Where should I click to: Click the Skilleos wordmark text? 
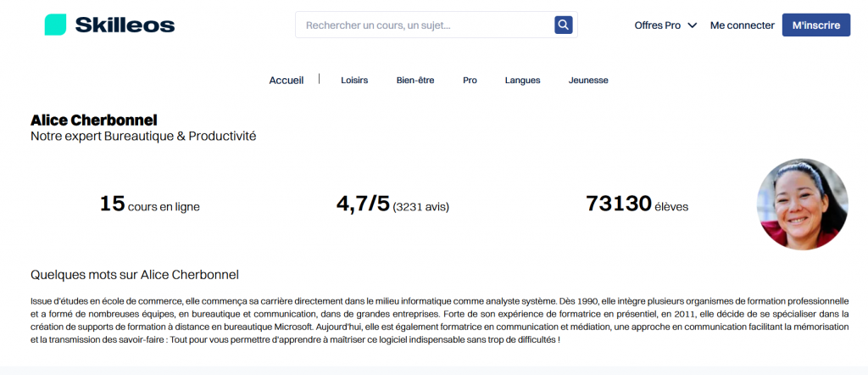(125, 25)
